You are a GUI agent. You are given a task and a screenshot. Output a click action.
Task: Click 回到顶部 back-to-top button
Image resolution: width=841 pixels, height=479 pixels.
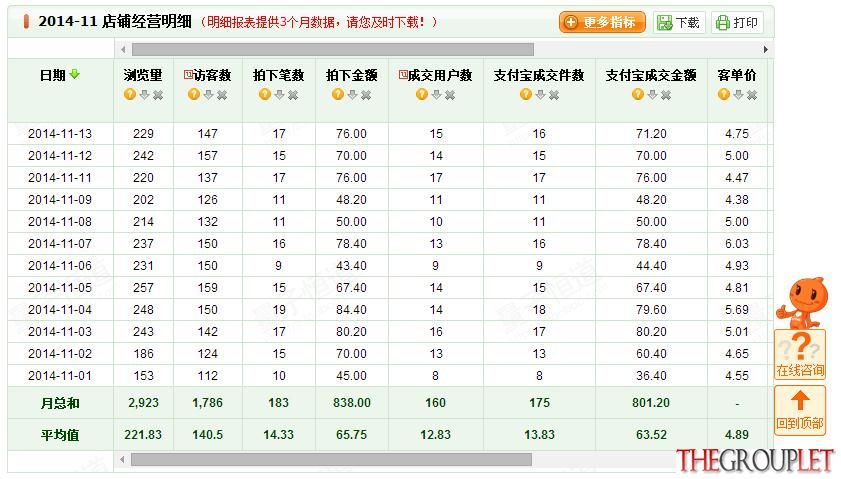800,411
